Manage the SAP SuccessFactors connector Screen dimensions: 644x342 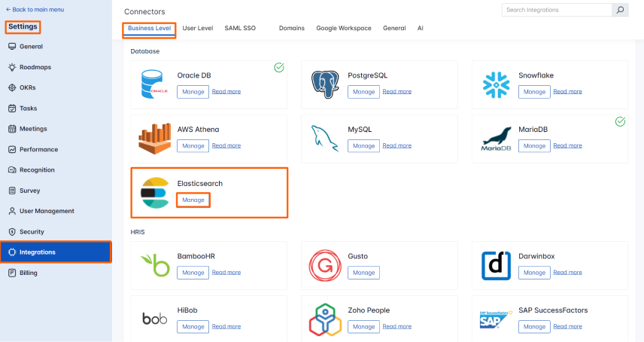[534, 327]
